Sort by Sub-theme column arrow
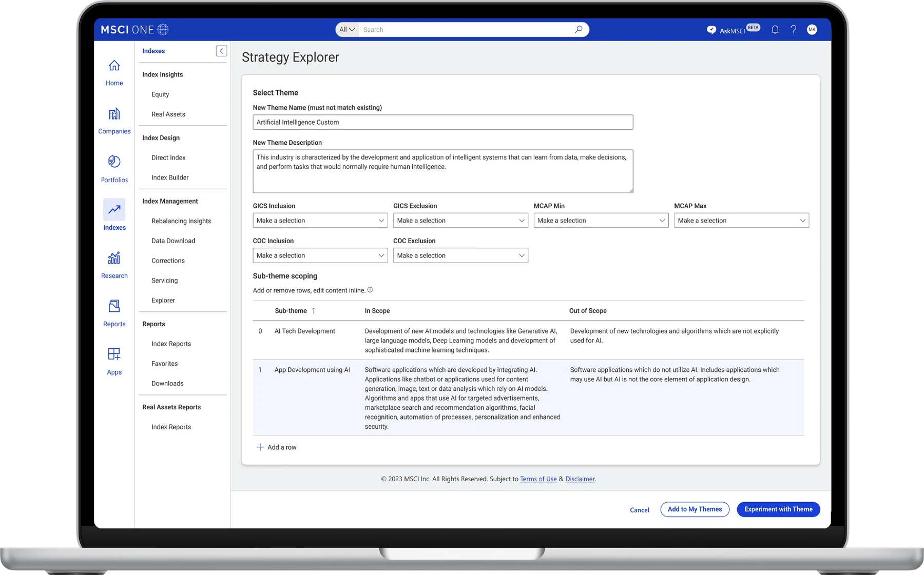 [313, 311]
